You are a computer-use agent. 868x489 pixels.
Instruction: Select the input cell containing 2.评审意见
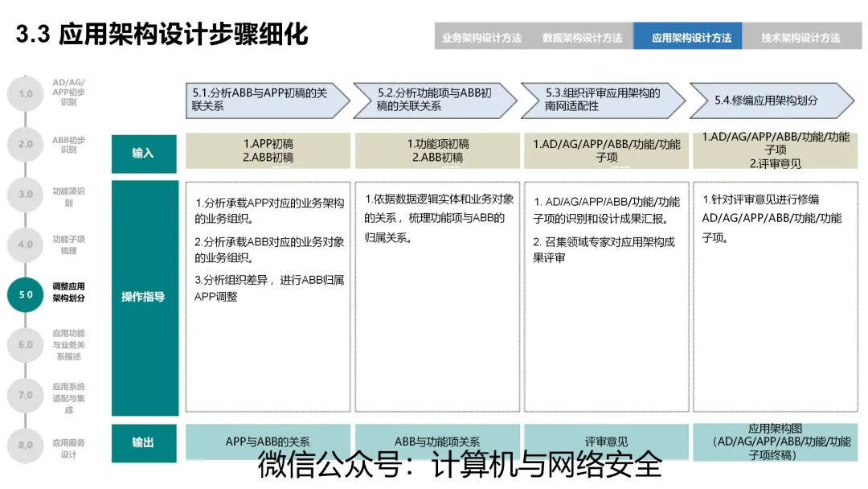[x=775, y=150]
